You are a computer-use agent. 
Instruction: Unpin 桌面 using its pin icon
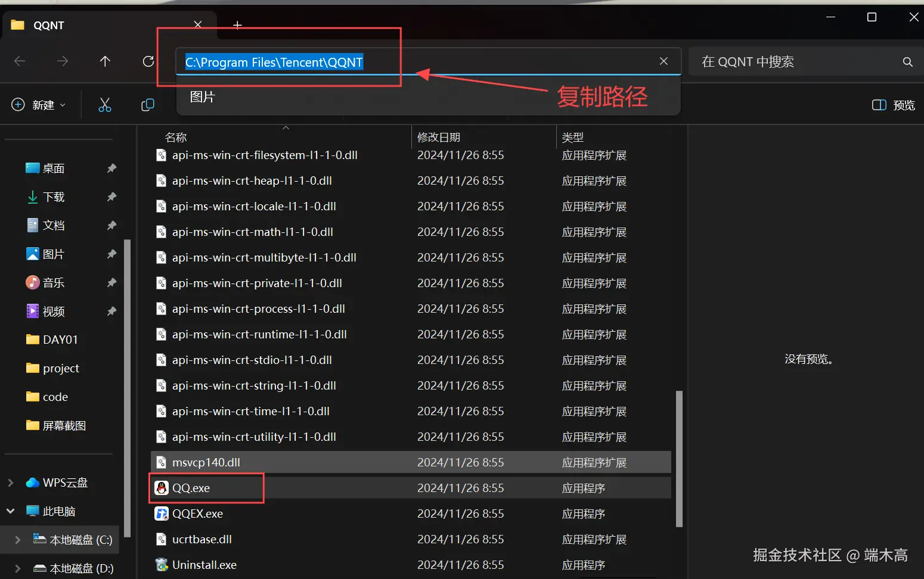(111, 169)
